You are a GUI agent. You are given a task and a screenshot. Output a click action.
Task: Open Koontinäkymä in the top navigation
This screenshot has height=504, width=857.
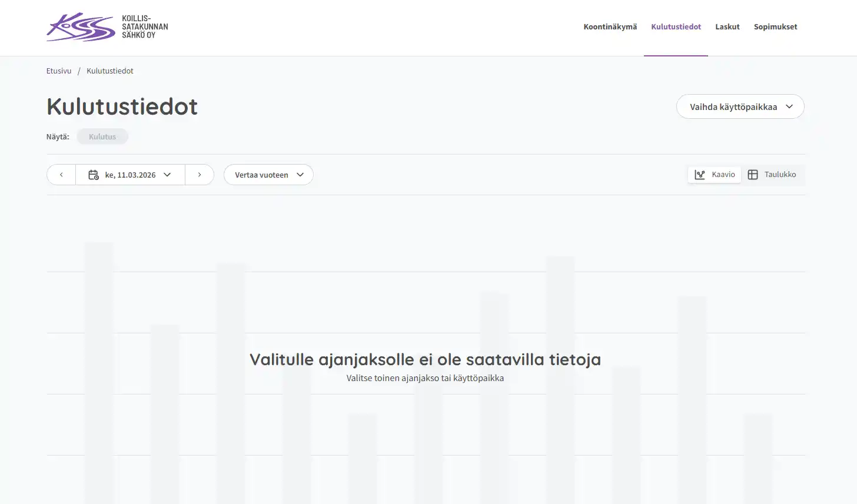point(610,26)
